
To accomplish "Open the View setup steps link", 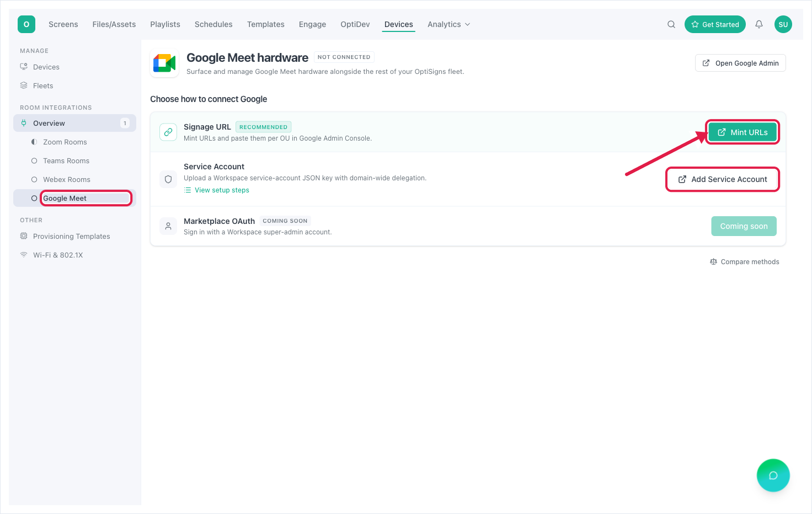I will [217, 190].
